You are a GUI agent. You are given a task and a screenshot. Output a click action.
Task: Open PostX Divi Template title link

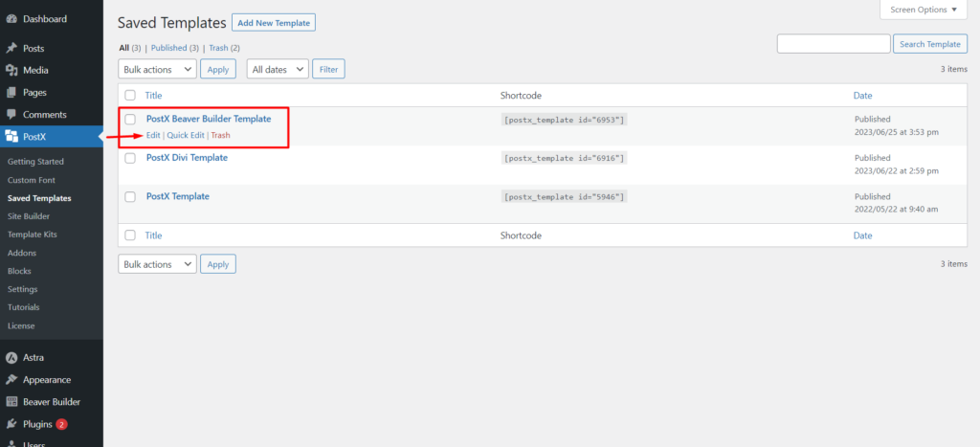187,158
